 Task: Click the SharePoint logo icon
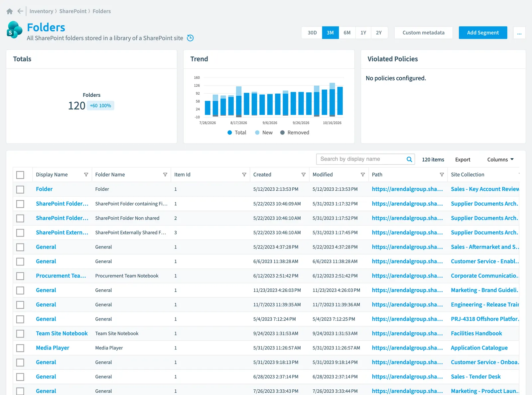coord(14,30)
